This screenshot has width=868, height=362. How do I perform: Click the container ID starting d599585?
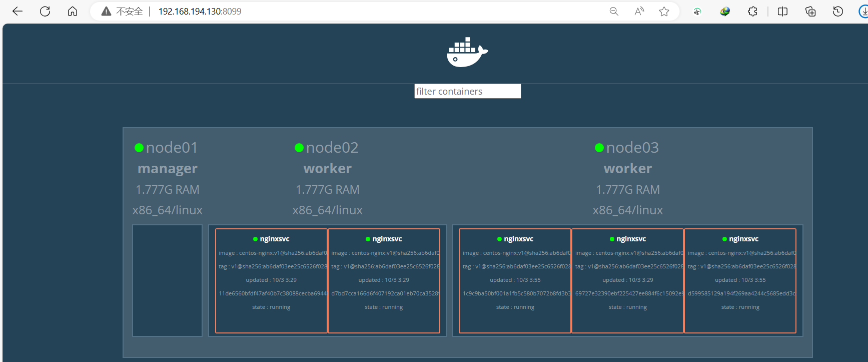741,293
